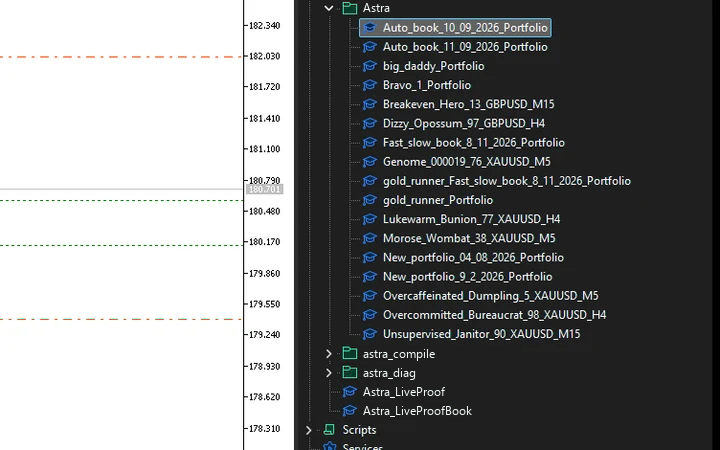Click the astra_diag folder label
720x450 pixels.
[x=389, y=373]
